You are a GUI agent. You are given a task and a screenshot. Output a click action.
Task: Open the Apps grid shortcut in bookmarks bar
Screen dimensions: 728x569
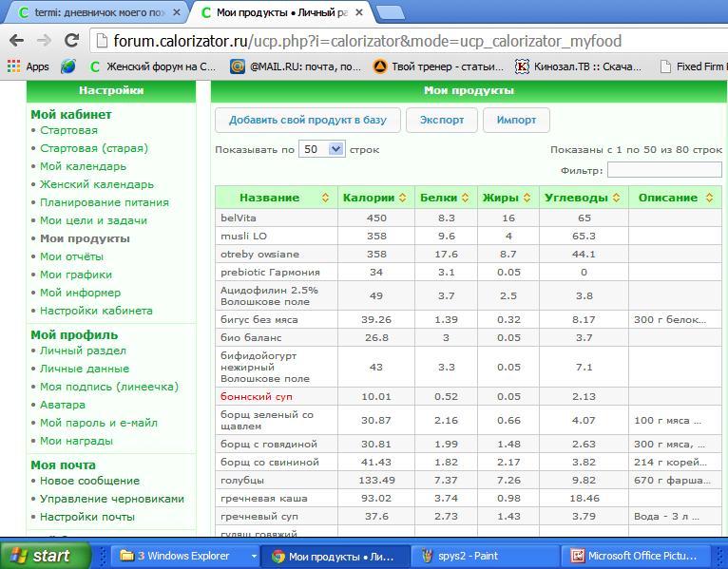[x=29, y=66]
